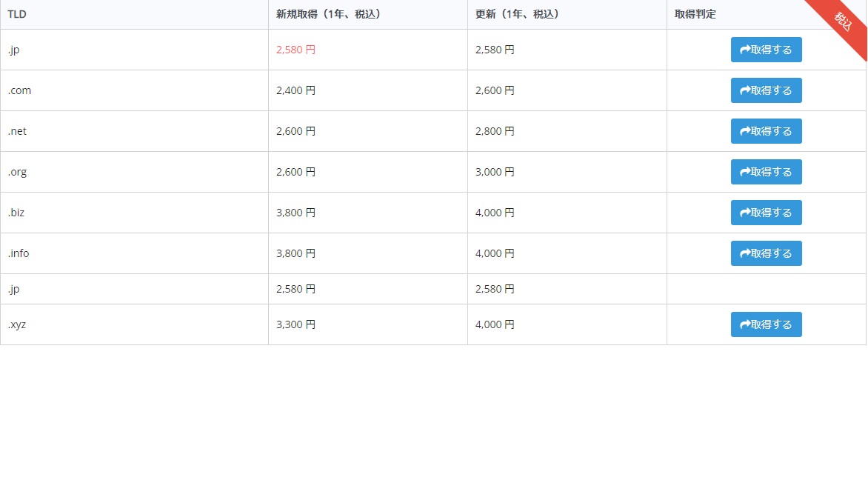Register the .net domain with 取得する
868x480 pixels.
point(766,131)
